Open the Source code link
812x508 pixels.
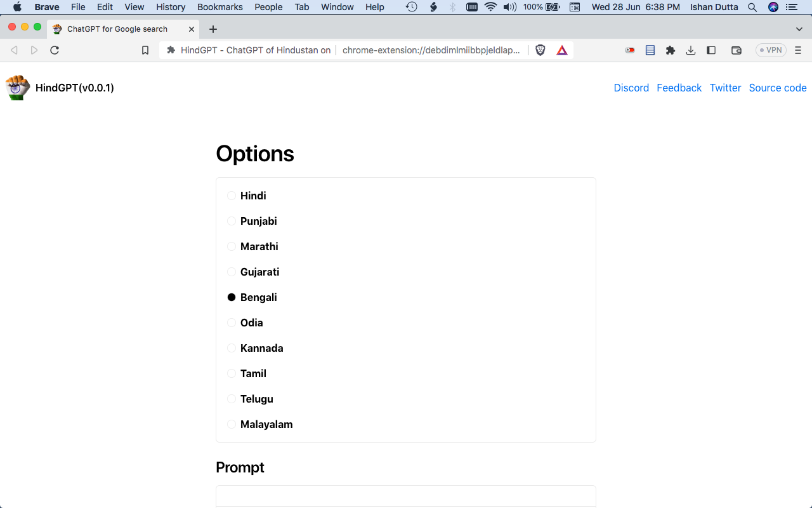[778, 88]
